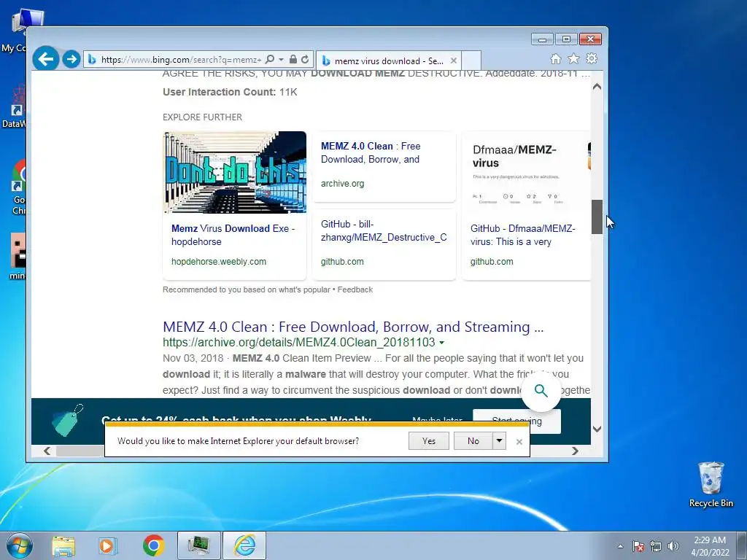Open Google Chrome from the taskbar
The image size is (747, 560).
coord(153,545)
